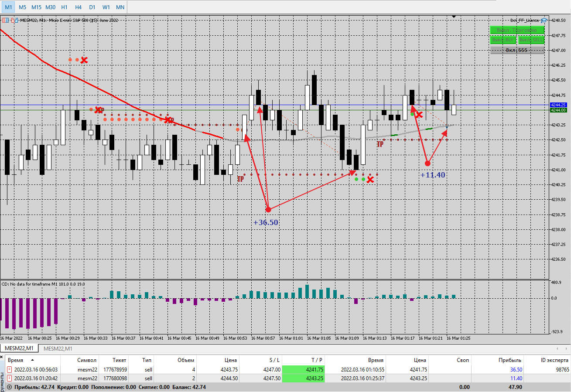
Task: Sort trade history by 'Время' open time column
Action: 32,360
